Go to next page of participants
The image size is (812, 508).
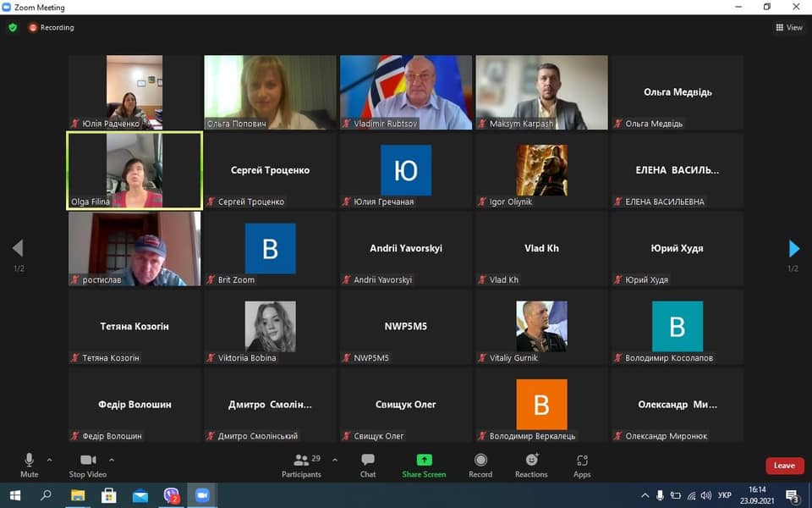793,249
